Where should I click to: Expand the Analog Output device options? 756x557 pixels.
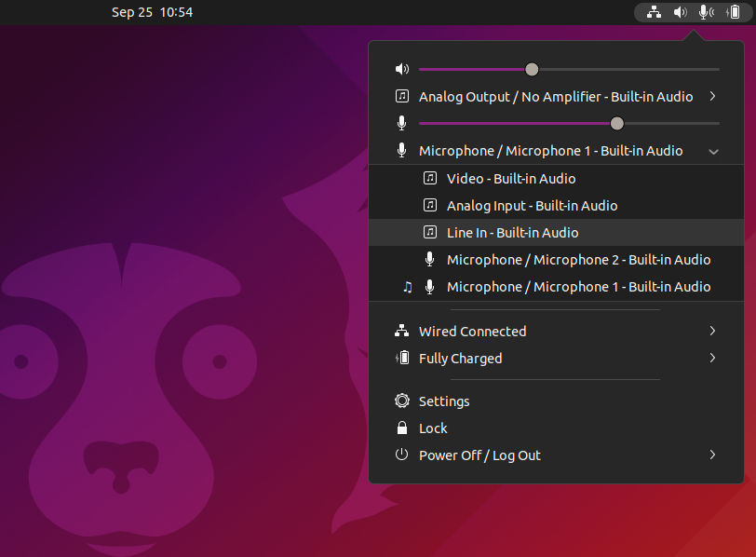coord(714,96)
